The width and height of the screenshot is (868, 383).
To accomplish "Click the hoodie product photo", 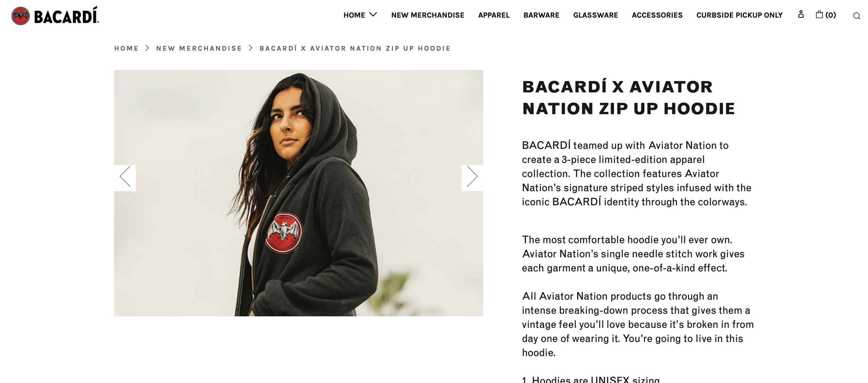I will tap(299, 193).
